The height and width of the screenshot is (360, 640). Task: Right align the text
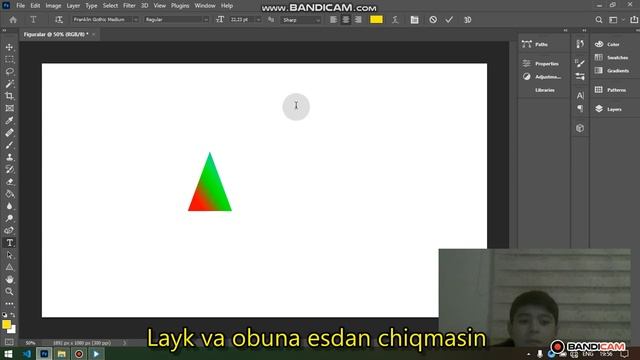point(358,20)
